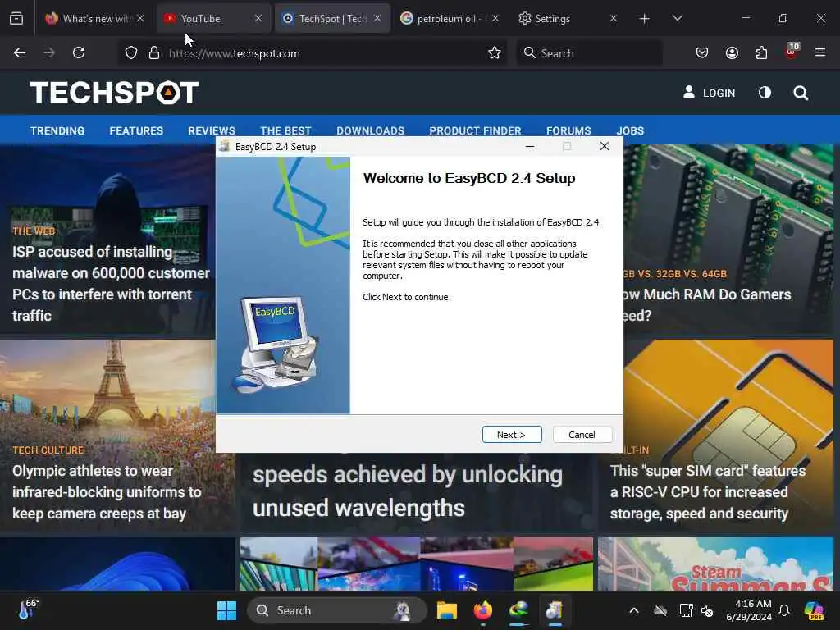Image resolution: width=840 pixels, height=630 pixels.
Task: Switch to petroleum oil Google tab
Action: click(449, 19)
